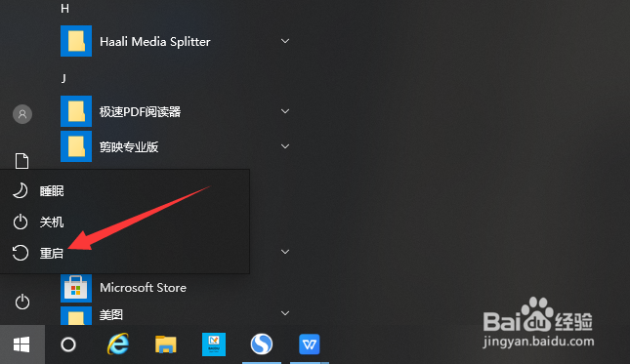Open WPS Office from the taskbar
This screenshot has width=630, height=364.
pyautogui.click(x=309, y=344)
